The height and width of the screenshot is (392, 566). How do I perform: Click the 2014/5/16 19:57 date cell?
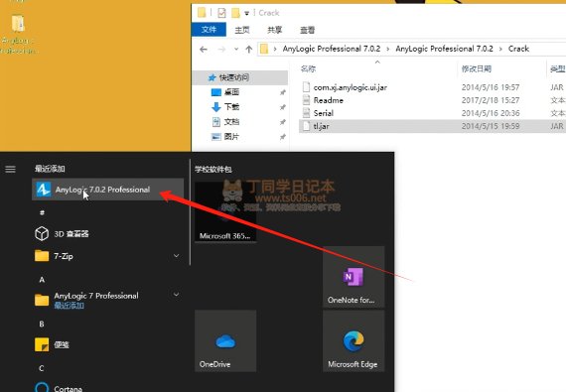coord(491,87)
